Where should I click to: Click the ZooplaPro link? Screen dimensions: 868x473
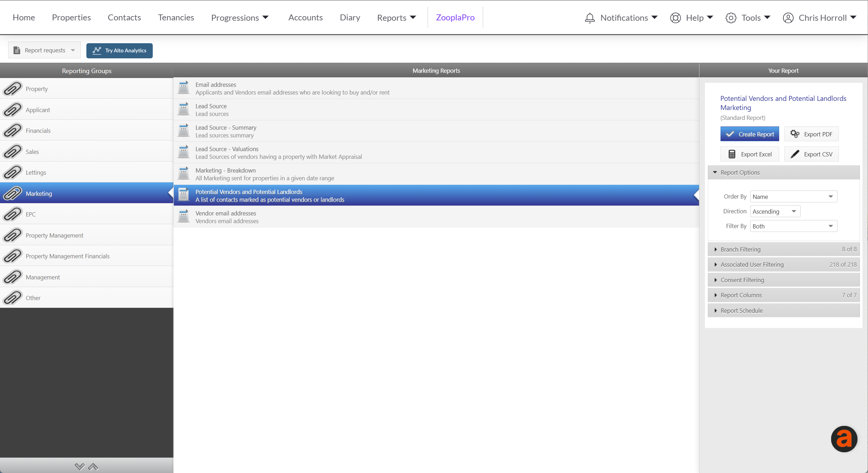[x=455, y=17]
